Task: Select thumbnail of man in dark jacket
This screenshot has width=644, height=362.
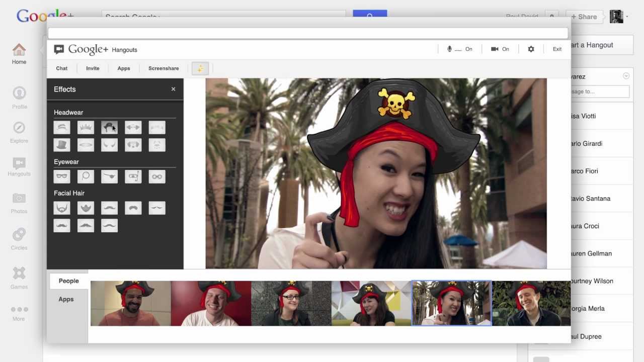Action: click(x=531, y=303)
